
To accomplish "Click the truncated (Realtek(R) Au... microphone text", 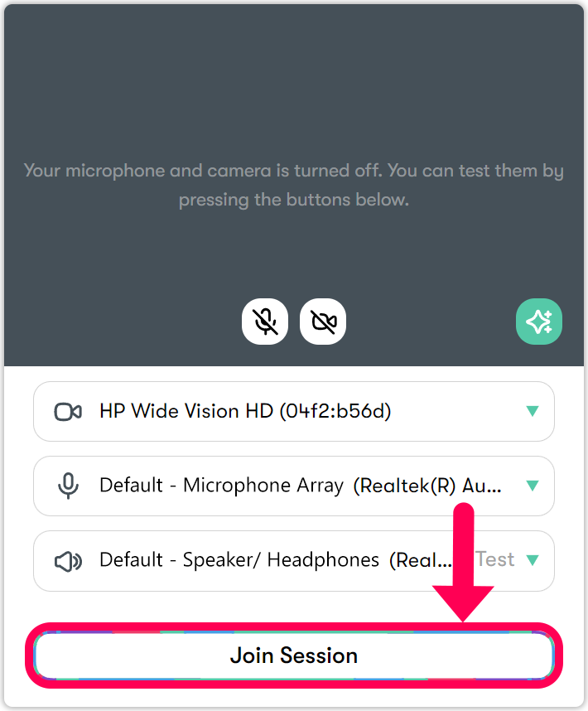I will point(427,486).
